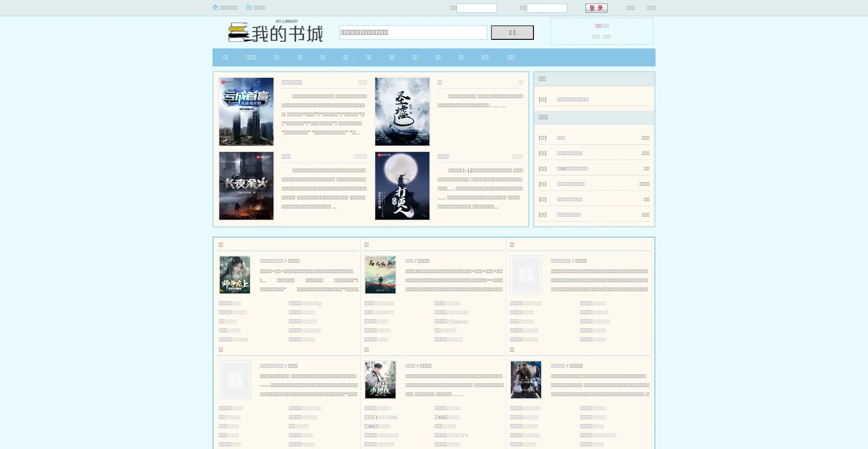Open the 纯品小神医 book cover
Screen dimensions: 868x449
tap(380, 380)
